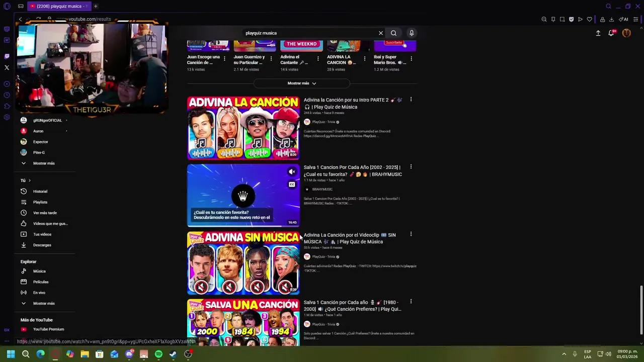Open the Expector subscription channel
This screenshot has height=362, width=644.
tap(41, 142)
